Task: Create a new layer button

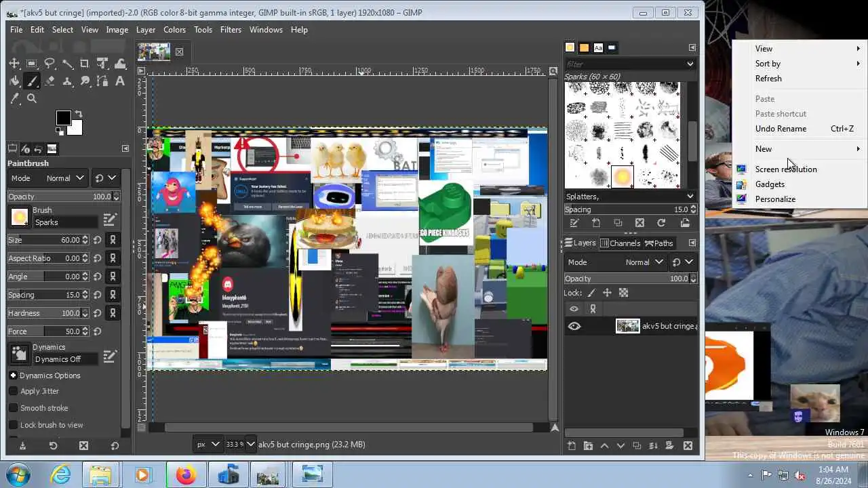Action: coord(572,446)
